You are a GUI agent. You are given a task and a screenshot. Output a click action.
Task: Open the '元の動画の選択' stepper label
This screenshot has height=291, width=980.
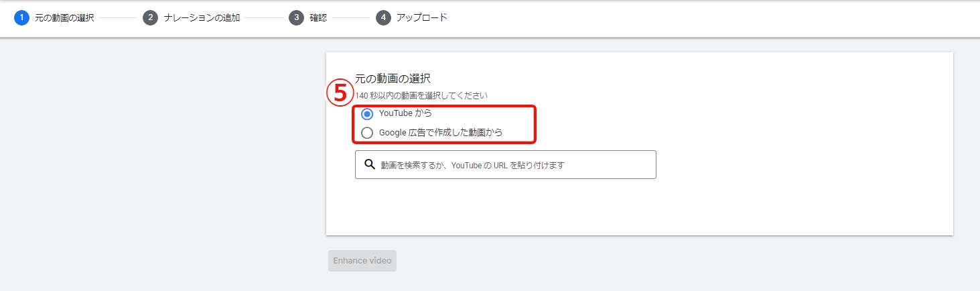(x=64, y=18)
